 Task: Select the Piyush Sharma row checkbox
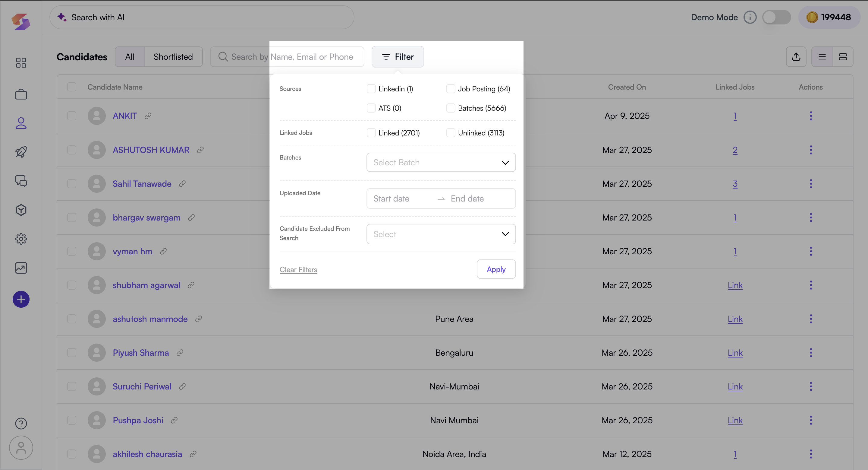click(x=71, y=353)
